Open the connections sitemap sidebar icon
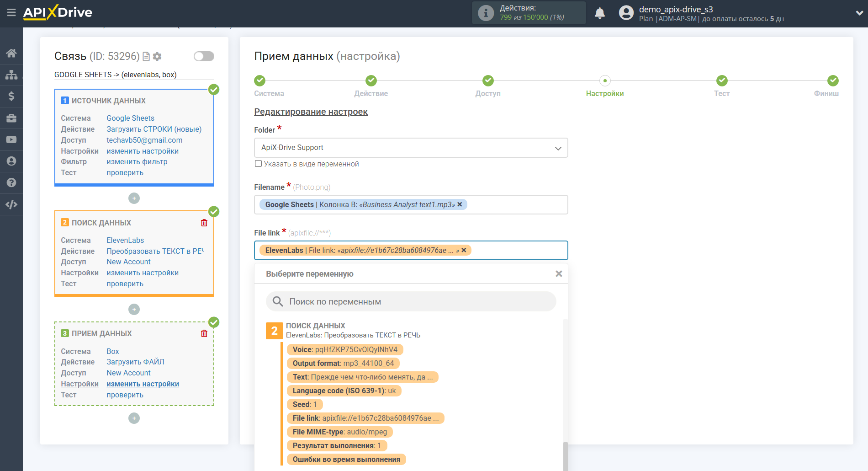 [11, 75]
